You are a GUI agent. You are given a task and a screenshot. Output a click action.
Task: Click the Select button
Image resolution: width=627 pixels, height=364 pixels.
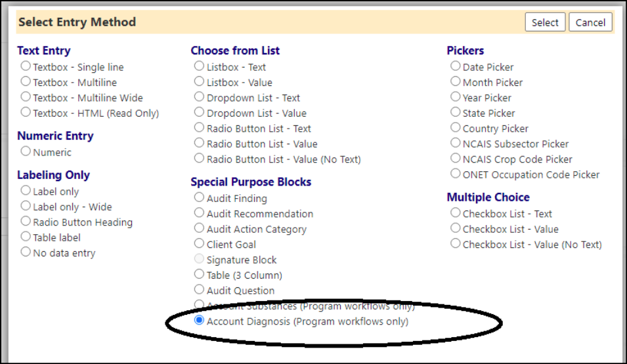(545, 22)
